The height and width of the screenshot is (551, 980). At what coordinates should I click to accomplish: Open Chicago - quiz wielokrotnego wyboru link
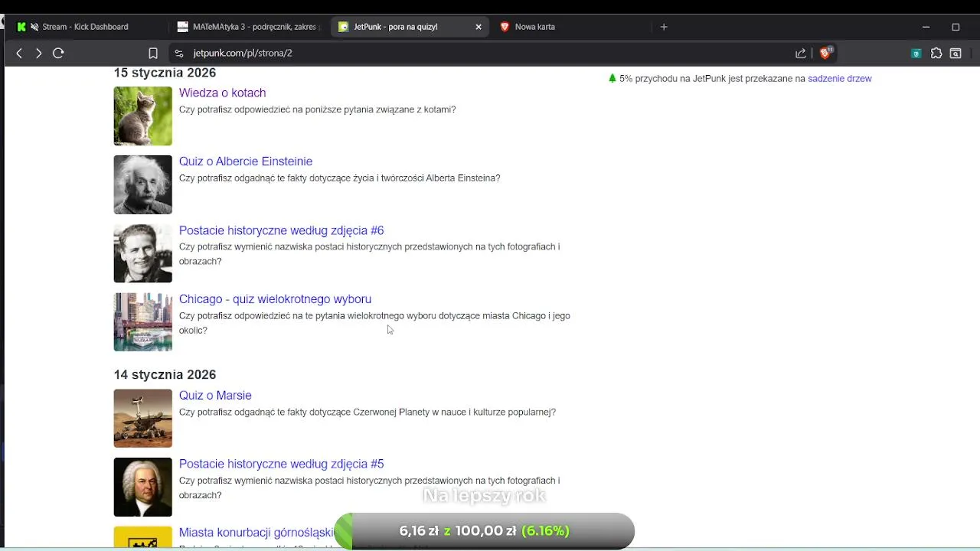tap(275, 299)
